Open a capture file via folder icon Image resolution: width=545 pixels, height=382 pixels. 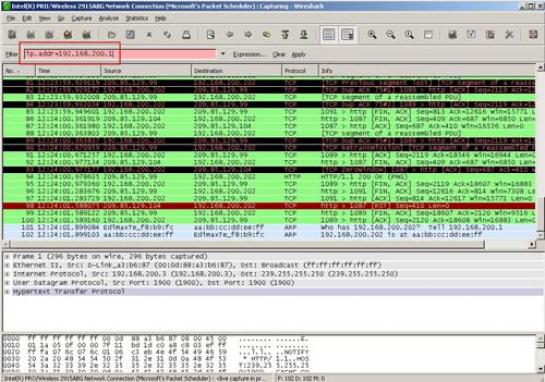click(112, 34)
